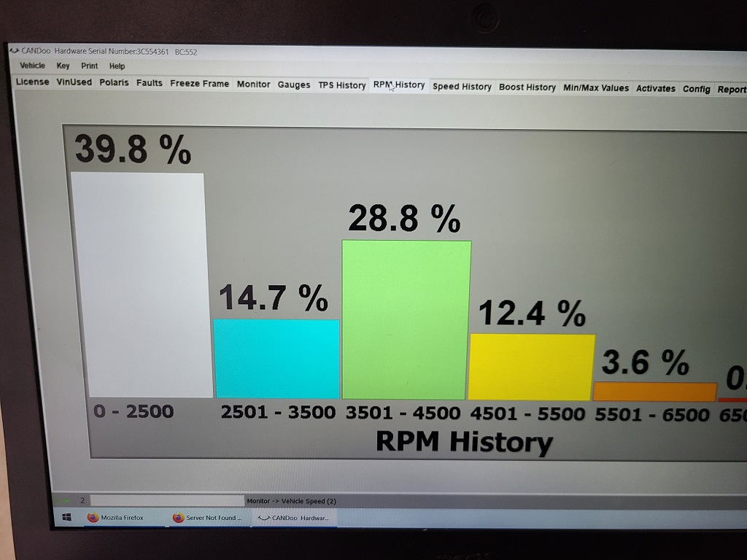Click the cyan 2501 - 3500 RPM bar
The image size is (747, 560).
tap(276, 358)
